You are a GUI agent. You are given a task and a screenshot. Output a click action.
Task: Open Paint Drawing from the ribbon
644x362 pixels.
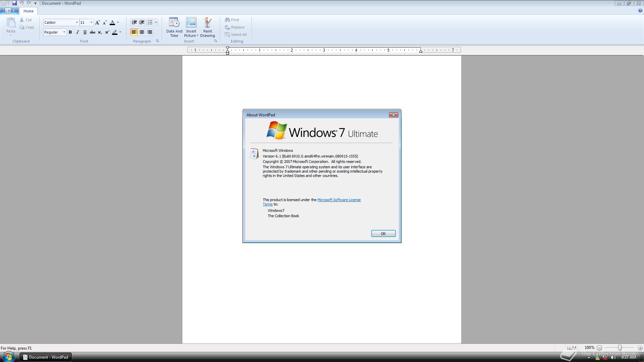[207, 27]
